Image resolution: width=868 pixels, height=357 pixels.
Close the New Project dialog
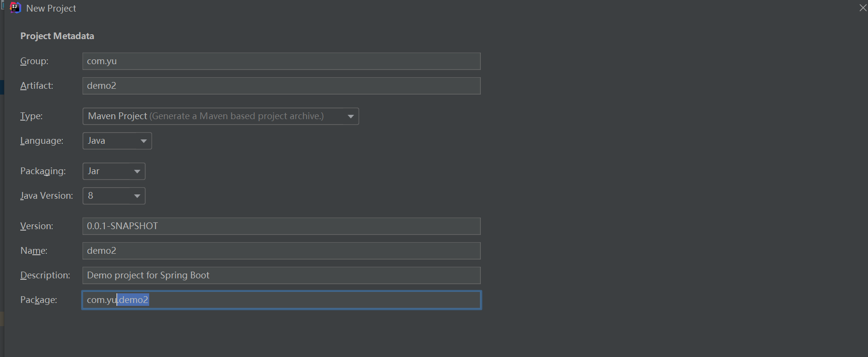[863, 8]
